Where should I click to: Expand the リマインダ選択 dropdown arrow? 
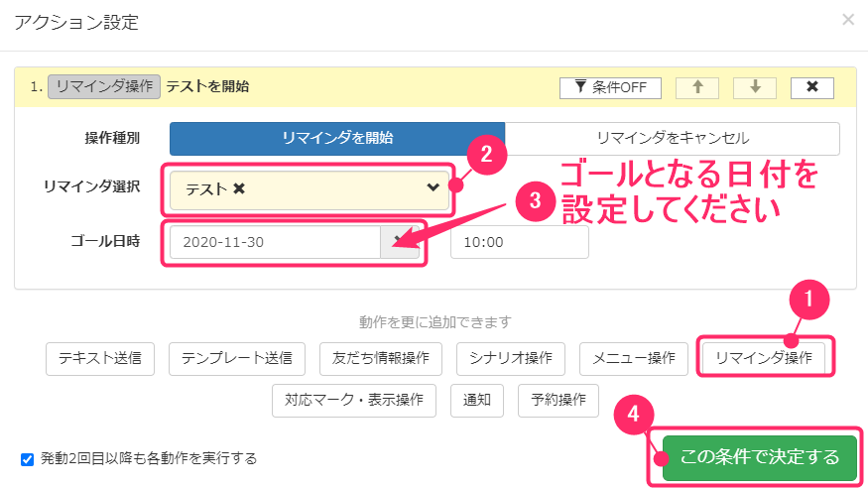[x=433, y=187]
